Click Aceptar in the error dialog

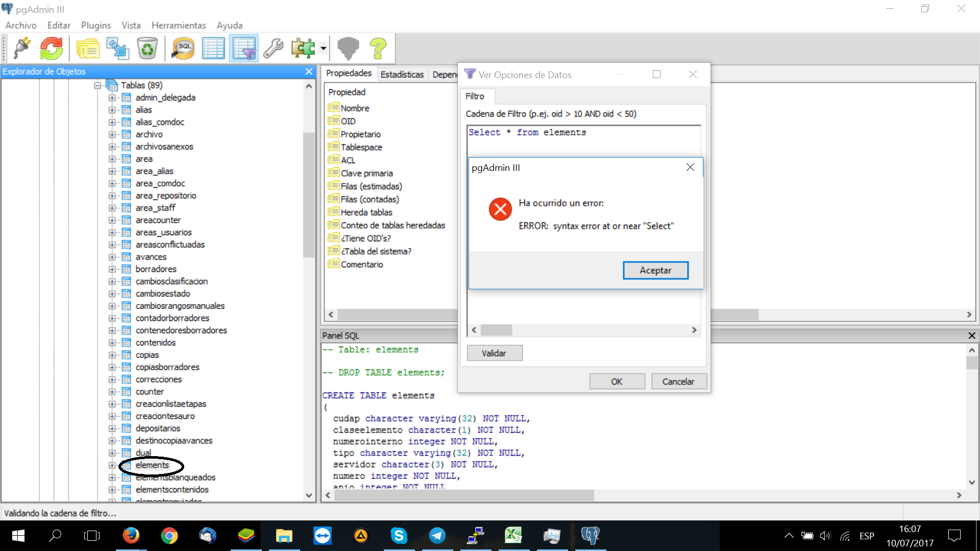point(655,270)
